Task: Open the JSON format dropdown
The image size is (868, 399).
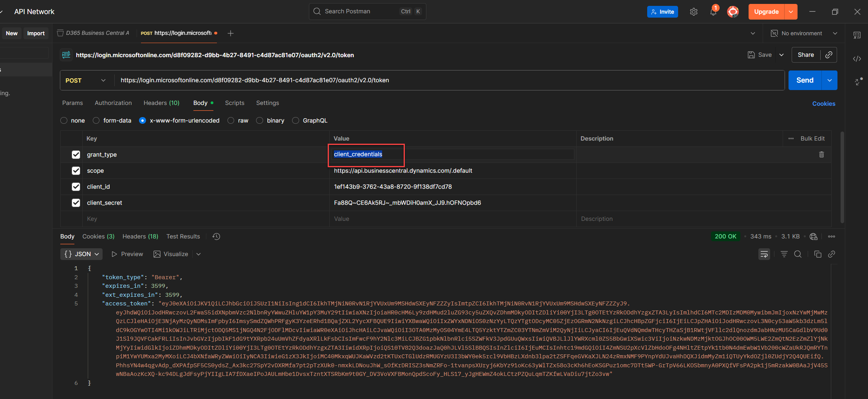Action: click(x=81, y=254)
